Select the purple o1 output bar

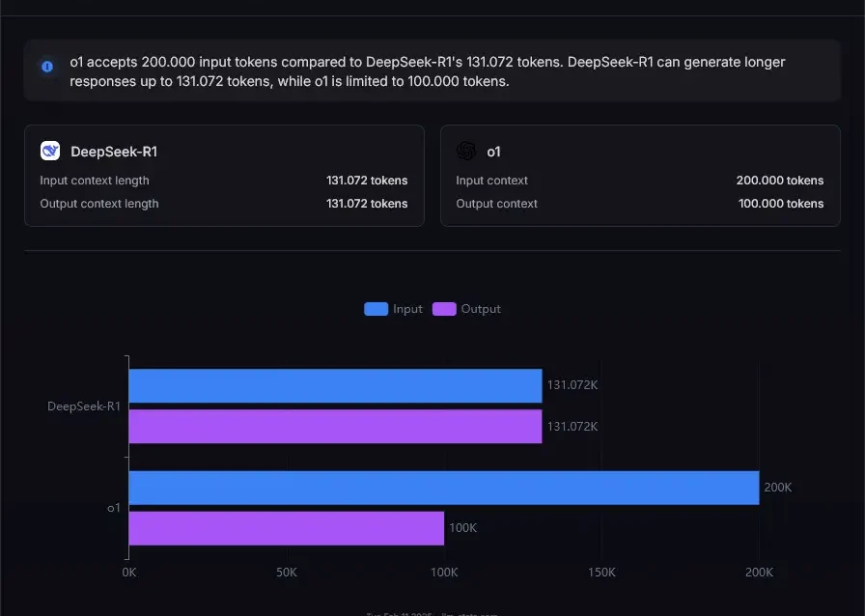click(287, 528)
